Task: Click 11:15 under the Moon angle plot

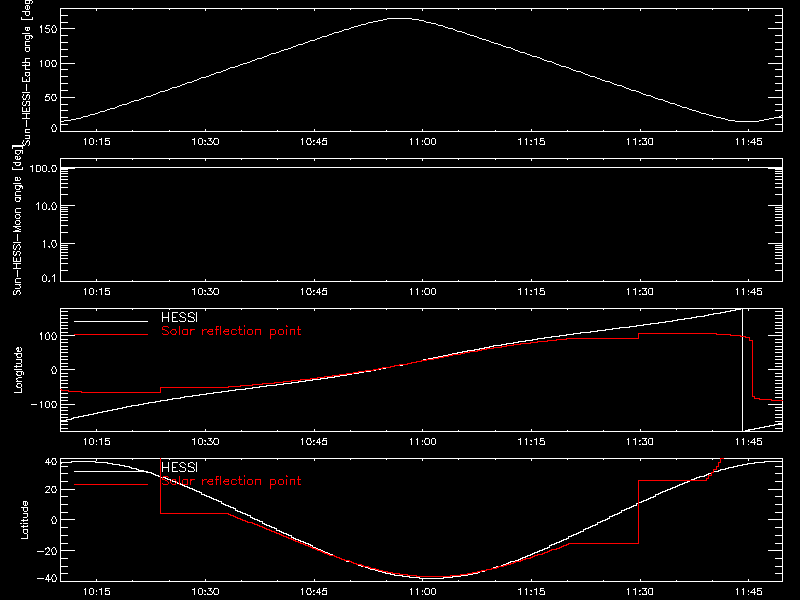Action: [x=531, y=292]
